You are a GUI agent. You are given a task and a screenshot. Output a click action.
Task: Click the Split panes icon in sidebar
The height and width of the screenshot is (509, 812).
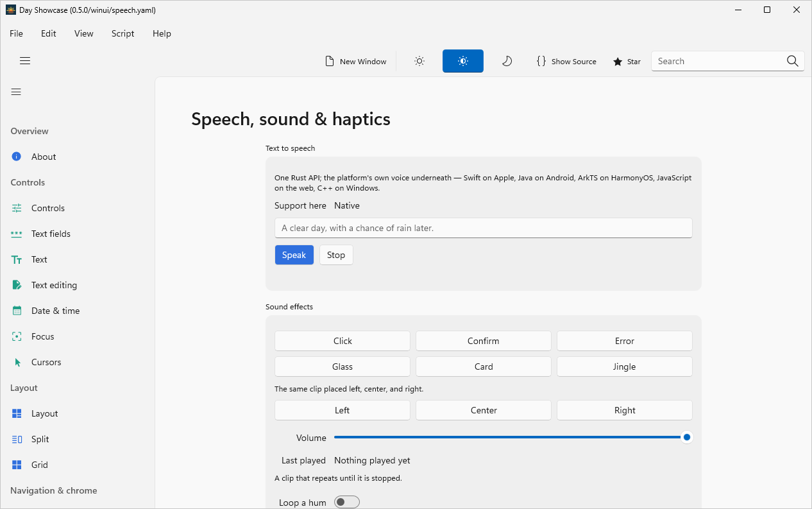17,439
